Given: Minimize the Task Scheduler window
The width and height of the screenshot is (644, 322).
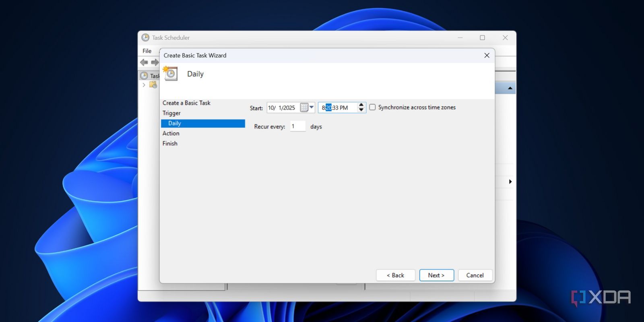Looking at the screenshot, I should [x=460, y=37].
